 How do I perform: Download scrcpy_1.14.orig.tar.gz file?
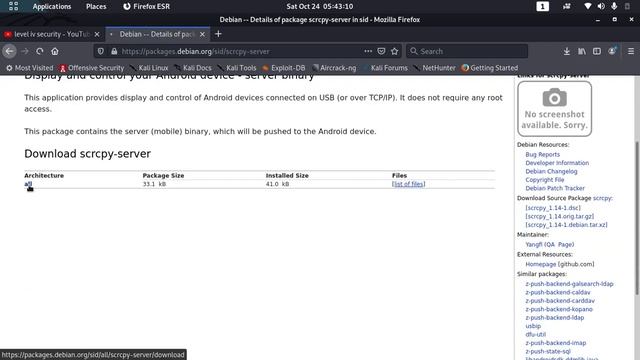560,216
